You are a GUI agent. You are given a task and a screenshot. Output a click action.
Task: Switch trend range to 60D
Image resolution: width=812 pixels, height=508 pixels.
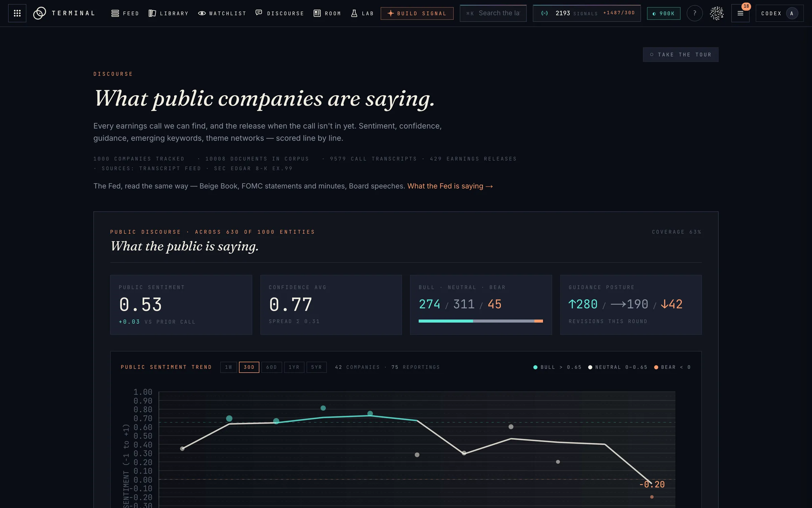click(x=271, y=367)
